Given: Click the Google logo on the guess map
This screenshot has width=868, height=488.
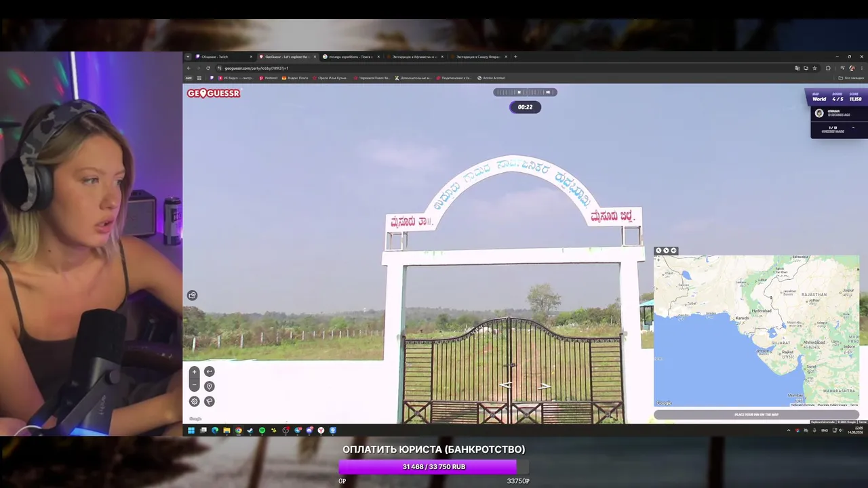Looking at the screenshot, I should click(x=664, y=403).
